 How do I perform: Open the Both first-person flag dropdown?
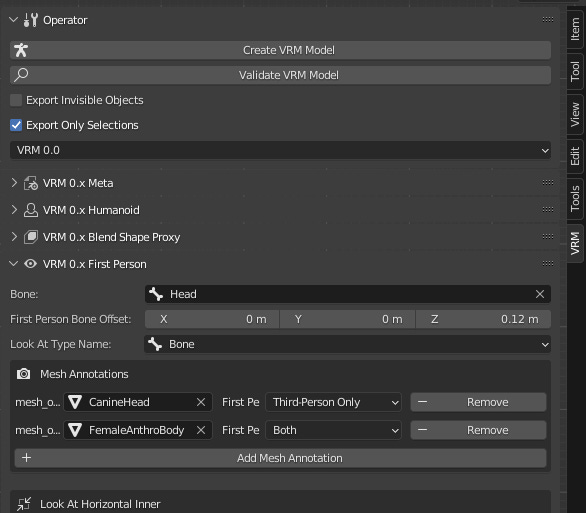pos(333,430)
